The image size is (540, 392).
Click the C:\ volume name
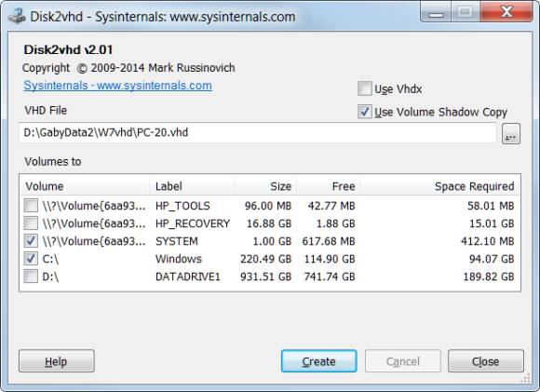(x=50, y=259)
